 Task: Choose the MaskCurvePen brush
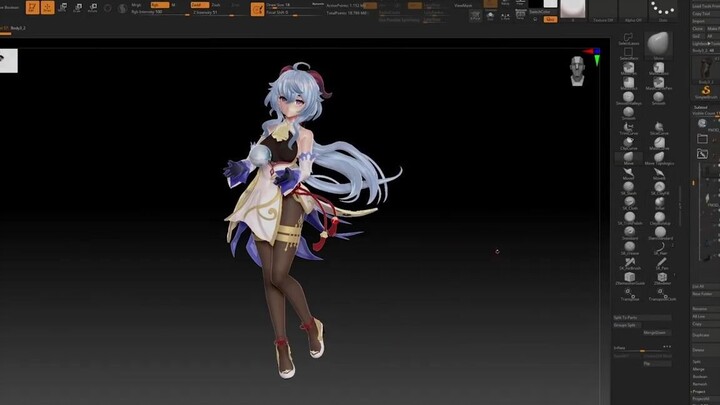[658, 84]
